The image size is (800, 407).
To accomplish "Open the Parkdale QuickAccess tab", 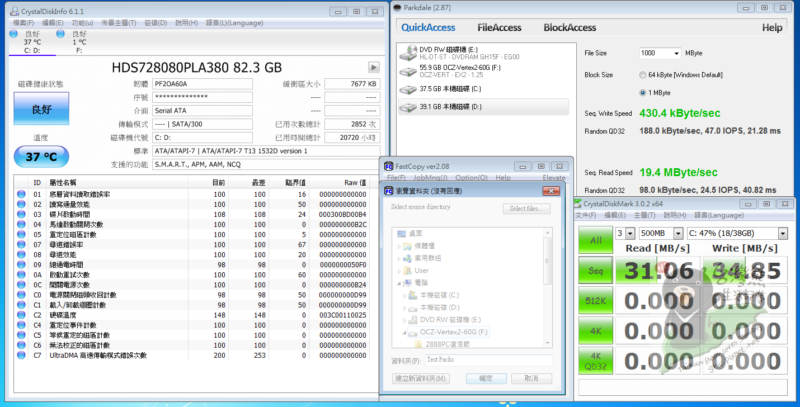I will click(x=428, y=28).
